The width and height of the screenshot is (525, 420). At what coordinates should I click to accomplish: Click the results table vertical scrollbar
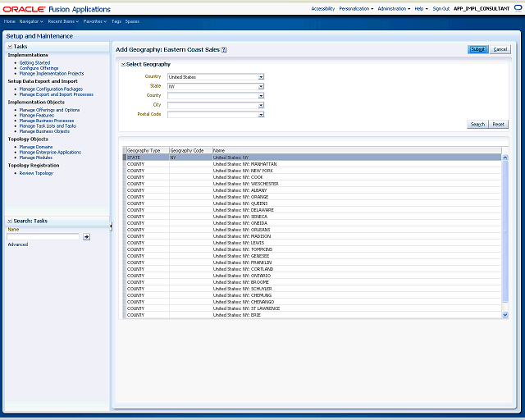[505, 231]
